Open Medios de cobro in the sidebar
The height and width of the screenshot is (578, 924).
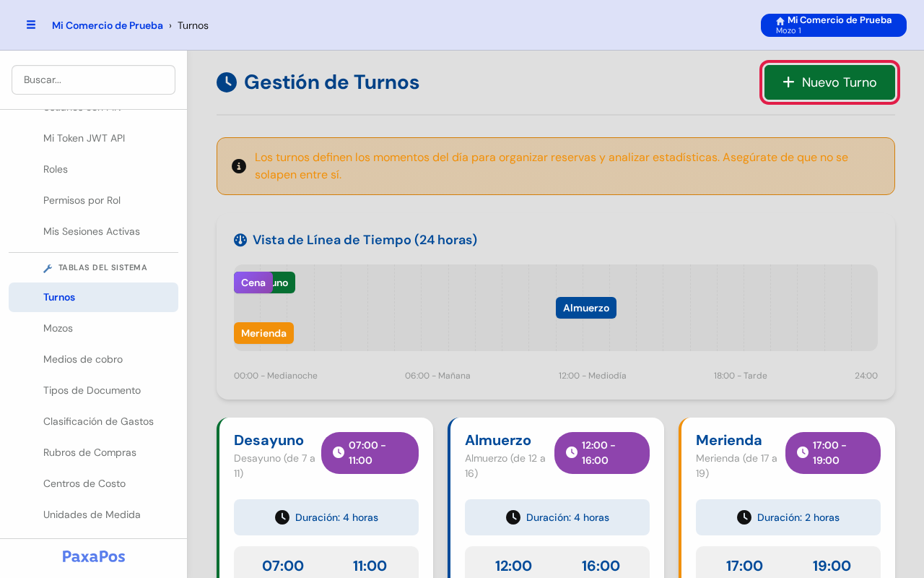click(x=94, y=359)
